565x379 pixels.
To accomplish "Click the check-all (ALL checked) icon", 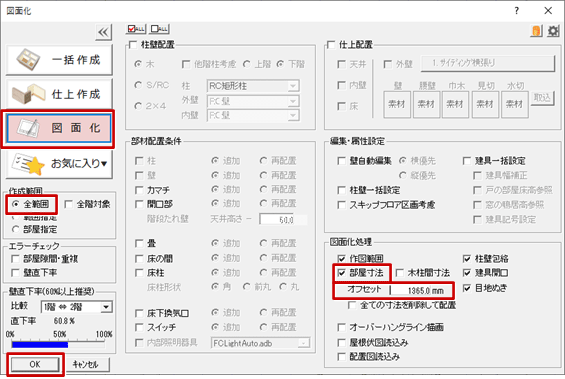I will pos(136,29).
